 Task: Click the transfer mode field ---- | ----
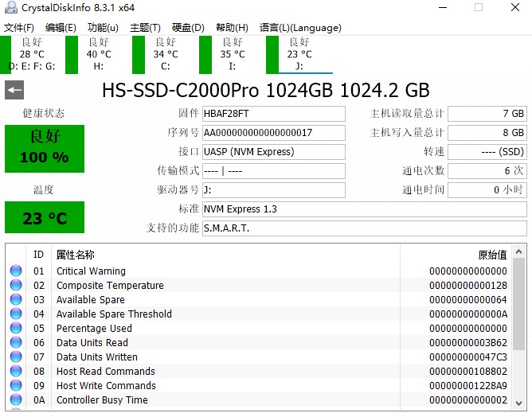pyautogui.click(x=274, y=171)
